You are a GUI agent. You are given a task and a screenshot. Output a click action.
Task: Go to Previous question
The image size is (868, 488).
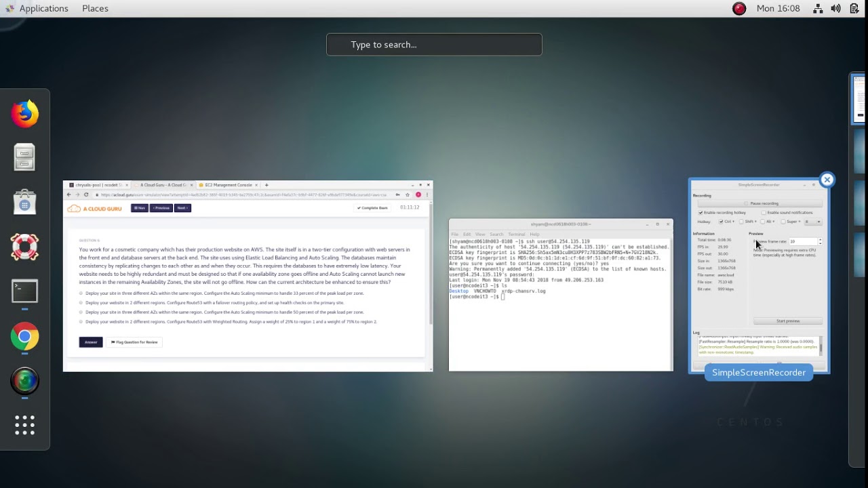pos(161,208)
